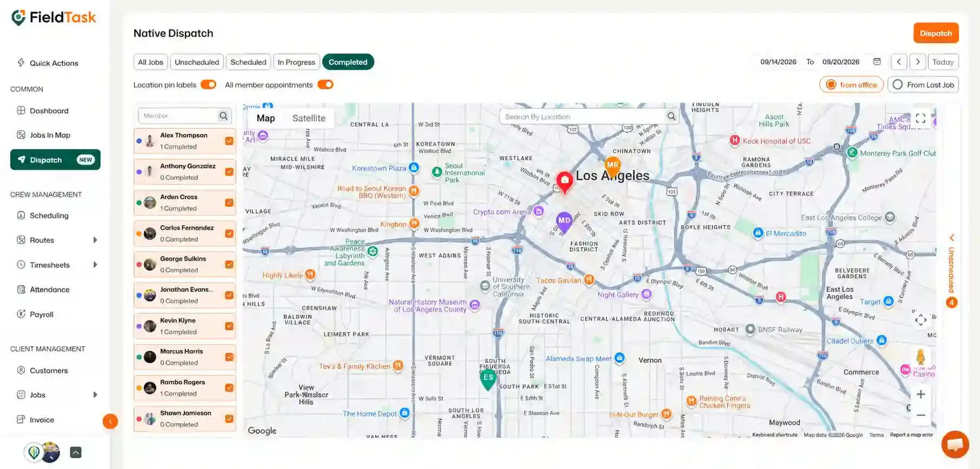
Task: Uncheck Kevin Klyne's checkbox
Action: coord(229,326)
